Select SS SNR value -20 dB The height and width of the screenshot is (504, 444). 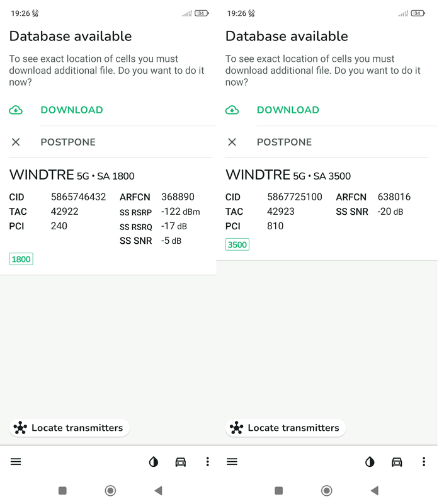tap(390, 212)
